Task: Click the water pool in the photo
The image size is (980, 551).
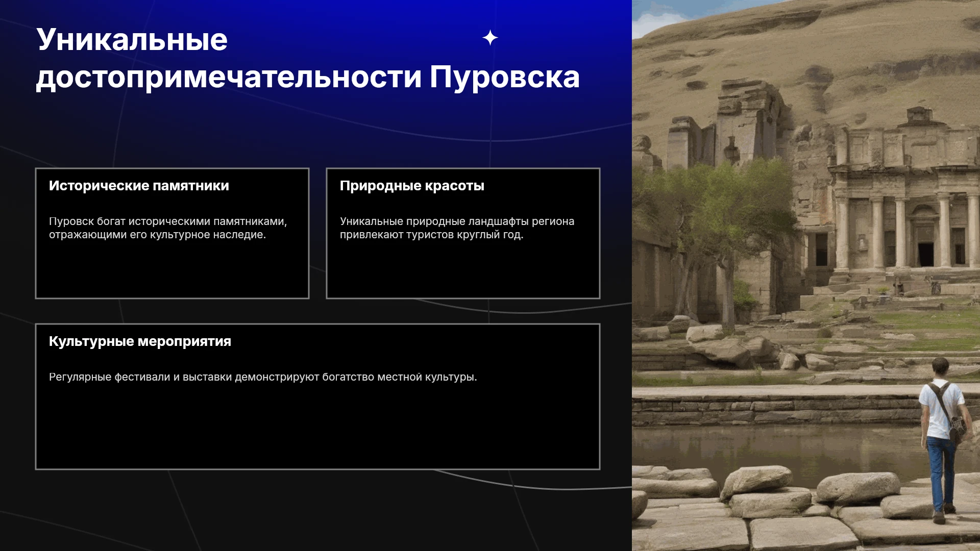Action: (776, 449)
